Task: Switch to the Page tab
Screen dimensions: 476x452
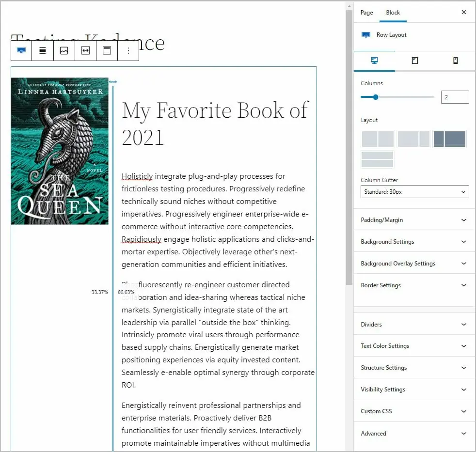Action: [367, 13]
